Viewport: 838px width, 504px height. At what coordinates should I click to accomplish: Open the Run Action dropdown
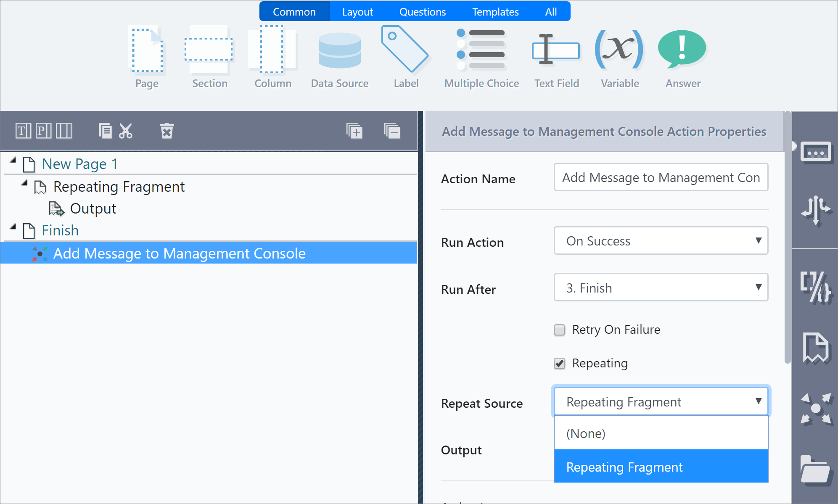pyautogui.click(x=661, y=241)
